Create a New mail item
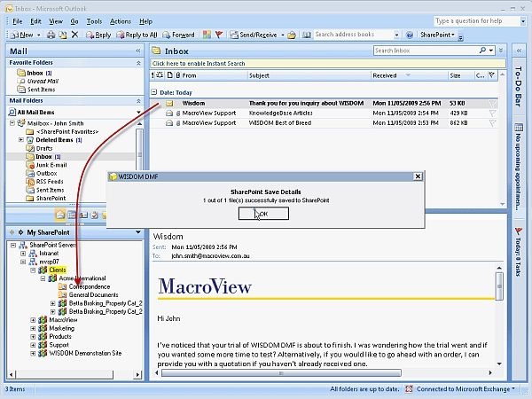Viewport: 532px width, 399px height. point(22,35)
